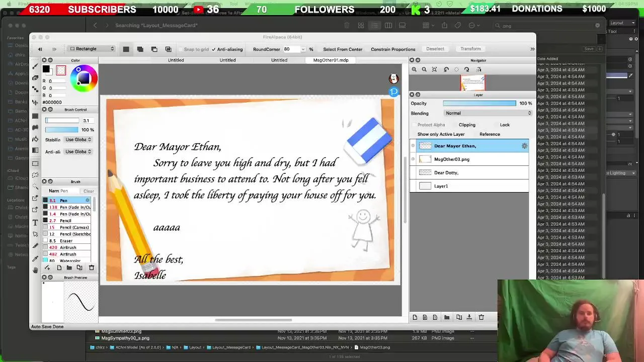Select the Dot tool in left toolbar
This screenshot has height=362, width=644.
point(35,89)
